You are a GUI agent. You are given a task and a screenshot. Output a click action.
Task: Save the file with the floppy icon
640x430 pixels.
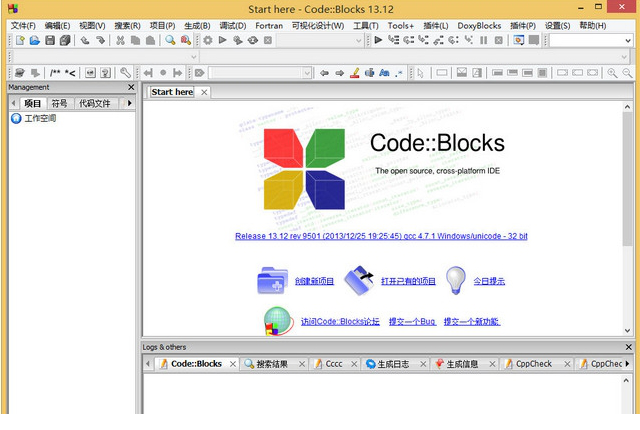point(50,40)
